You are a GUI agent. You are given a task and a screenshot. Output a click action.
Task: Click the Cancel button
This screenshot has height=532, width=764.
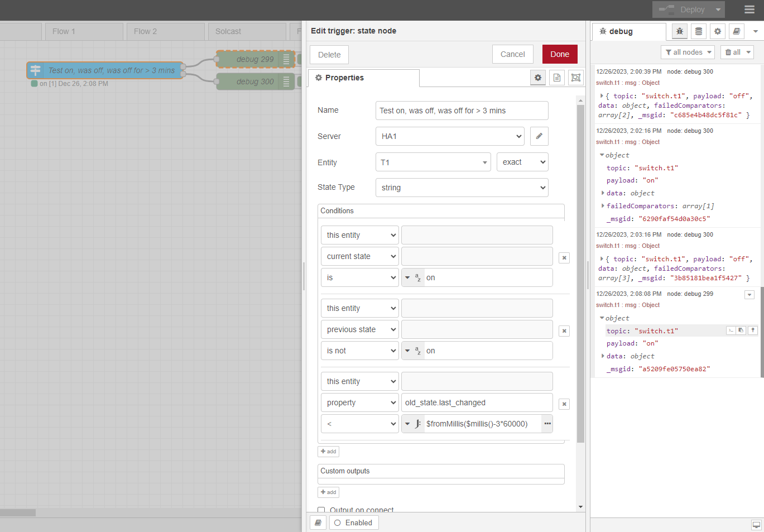click(513, 54)
